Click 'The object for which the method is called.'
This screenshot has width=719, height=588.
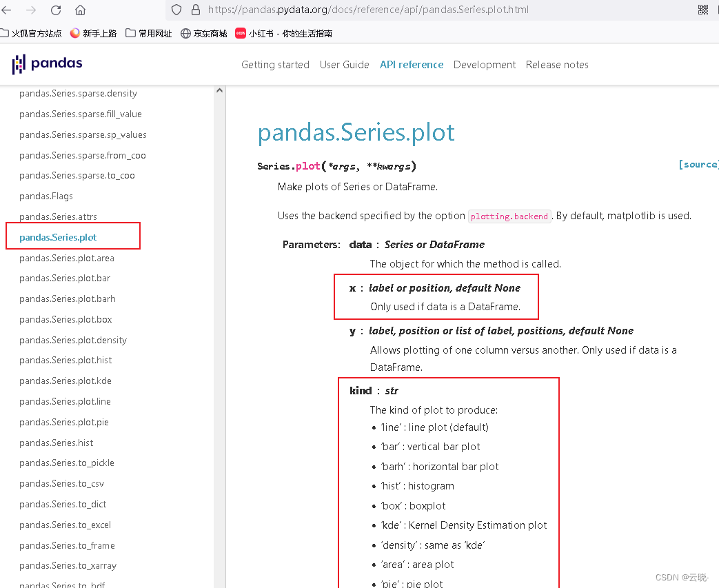[x=465, y=264]
